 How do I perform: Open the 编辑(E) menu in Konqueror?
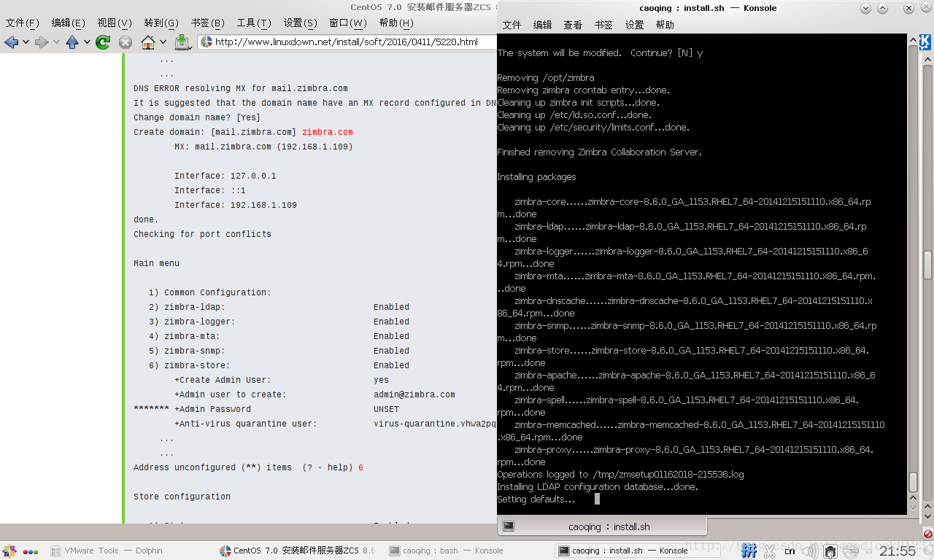[x=69, y=23]
